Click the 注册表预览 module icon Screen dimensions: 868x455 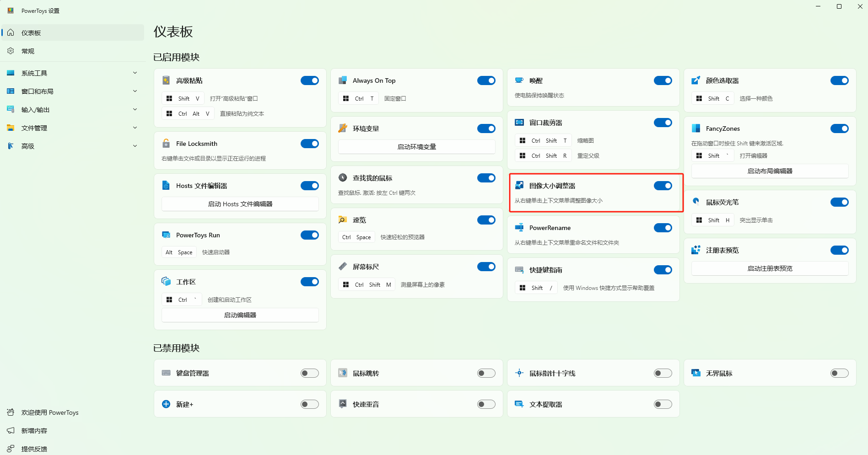point(696,250)
